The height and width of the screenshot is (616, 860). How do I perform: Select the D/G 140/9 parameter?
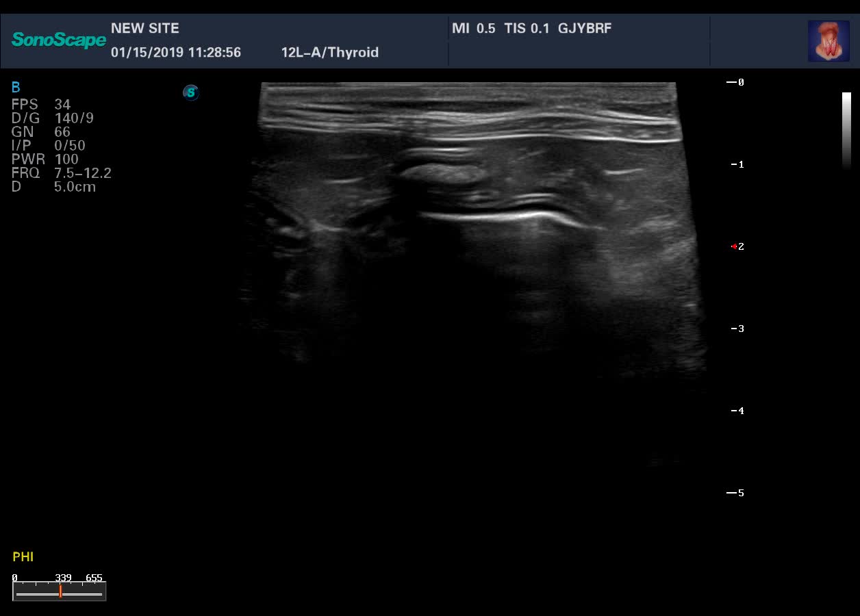coord(53,118)
